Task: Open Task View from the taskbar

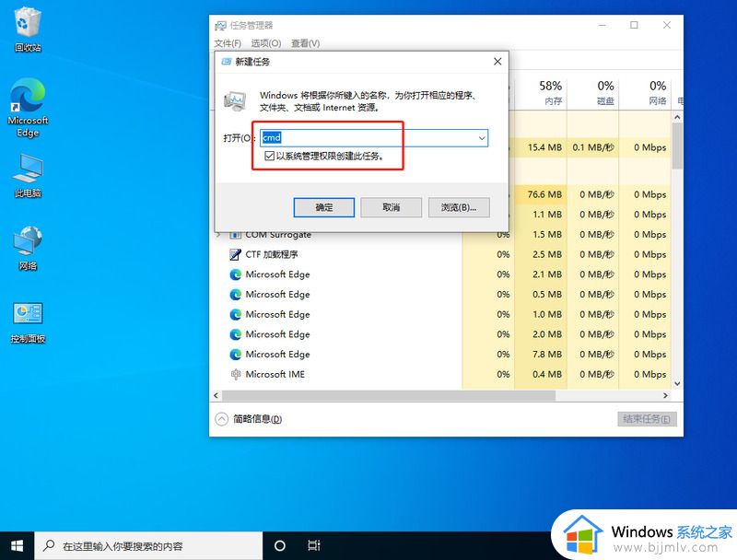Action: pos(314,545)
